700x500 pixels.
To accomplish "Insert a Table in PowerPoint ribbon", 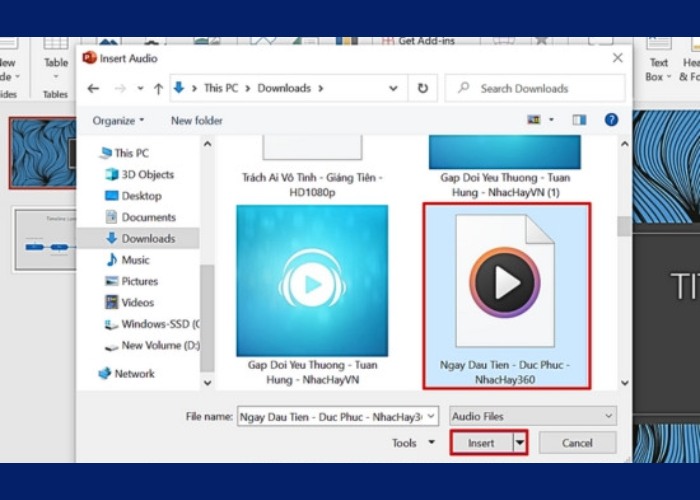I will point(56,60).
